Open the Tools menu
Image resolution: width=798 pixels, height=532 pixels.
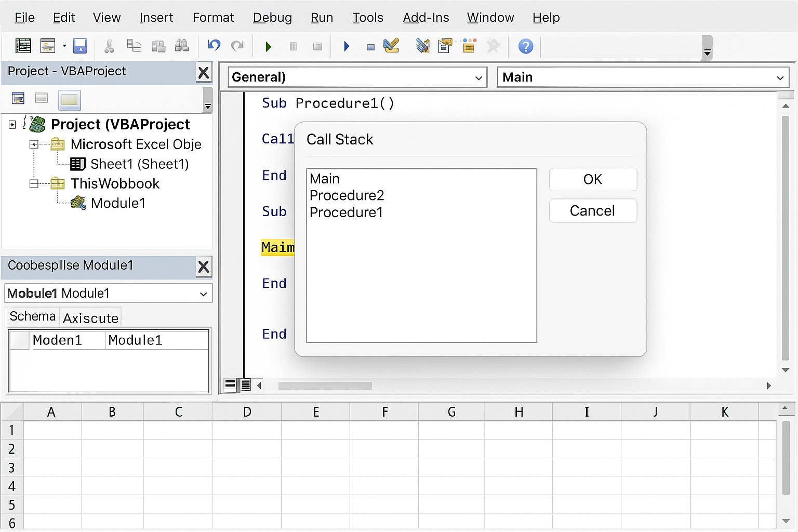point(367,18)
